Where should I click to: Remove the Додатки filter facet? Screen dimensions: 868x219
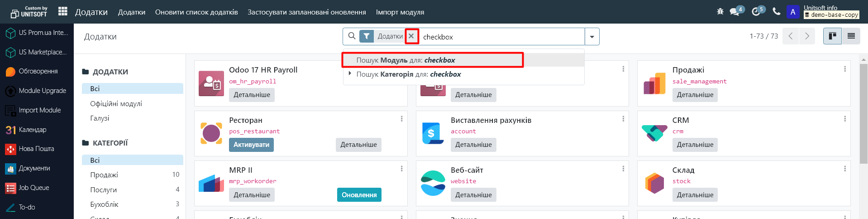tap(411, 36)
